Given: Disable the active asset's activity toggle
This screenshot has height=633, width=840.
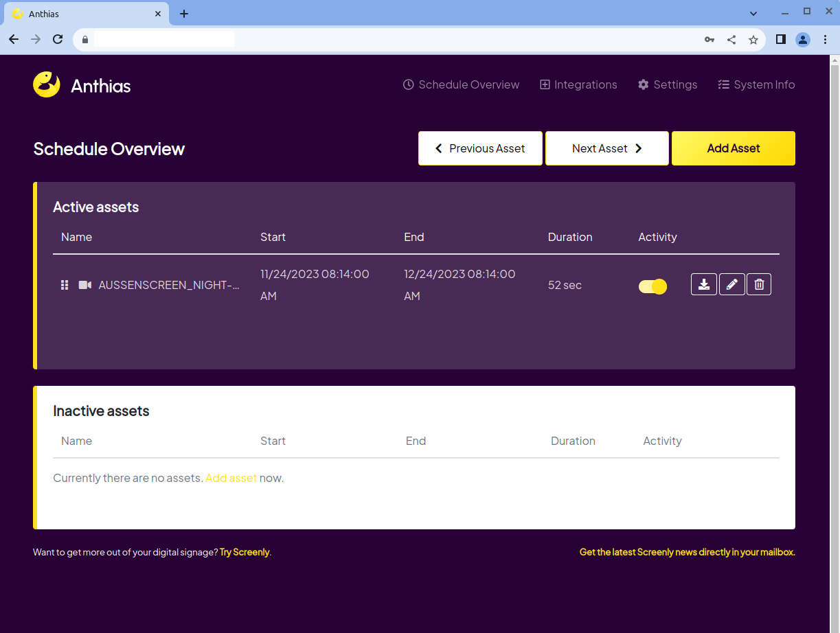Looking at the screenshot, I should [x=652, y=286].
